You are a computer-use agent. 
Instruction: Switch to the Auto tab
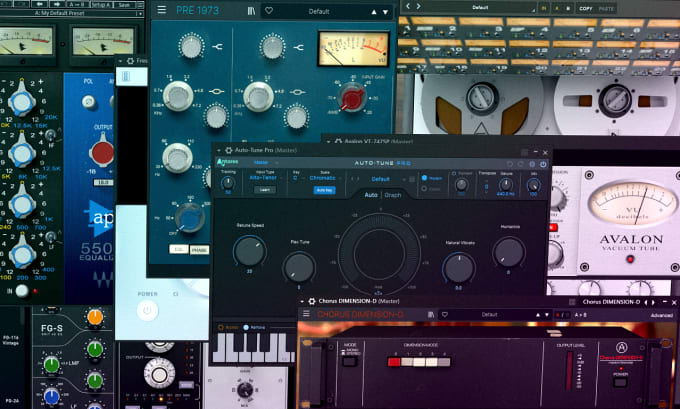click(x=371, y=195)
